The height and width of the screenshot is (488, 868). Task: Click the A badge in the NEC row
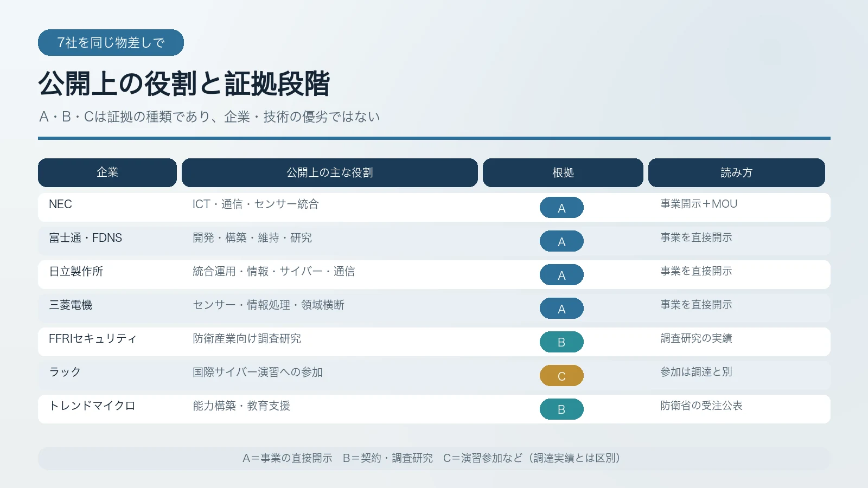[561, 208]
